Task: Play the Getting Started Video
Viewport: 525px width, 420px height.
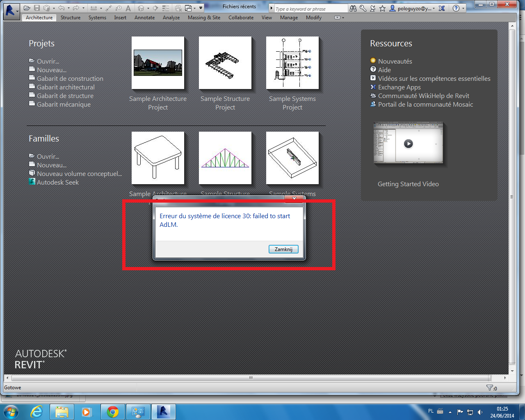Action: coord(408,144)
